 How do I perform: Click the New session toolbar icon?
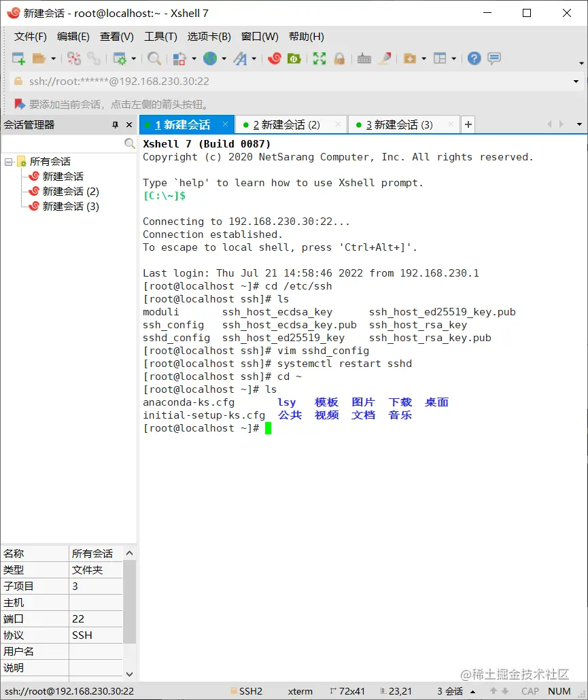tap(18, 58)
